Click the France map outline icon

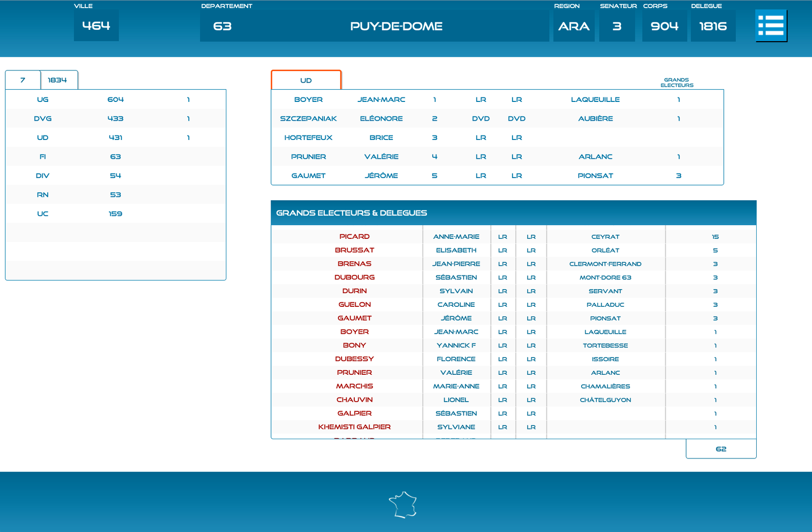click(x=403, y=505)
